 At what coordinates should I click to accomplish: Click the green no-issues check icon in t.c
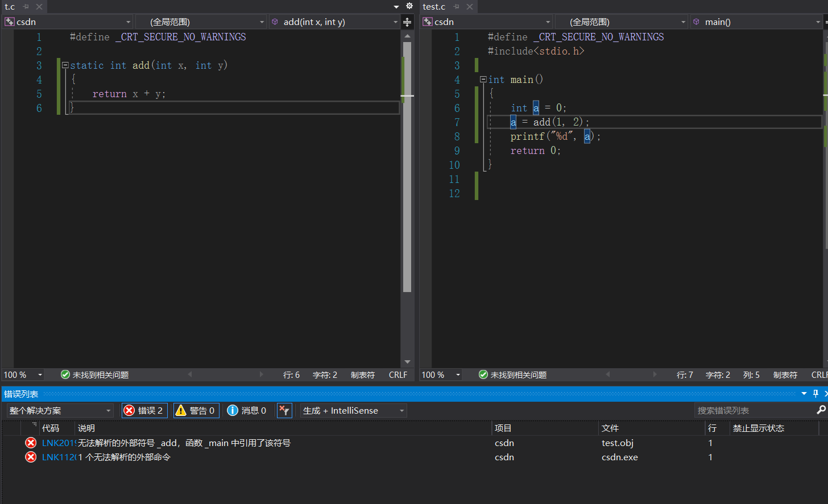tap(65, 374)
